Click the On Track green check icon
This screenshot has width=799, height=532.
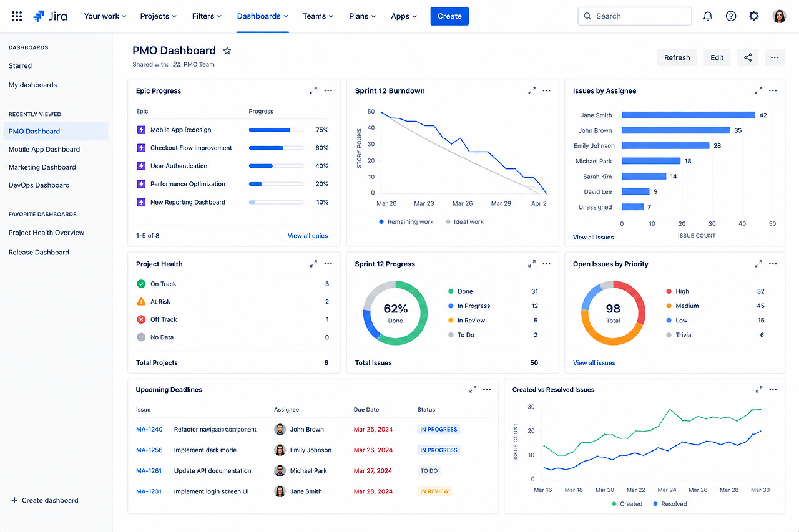tap(141, 284)
